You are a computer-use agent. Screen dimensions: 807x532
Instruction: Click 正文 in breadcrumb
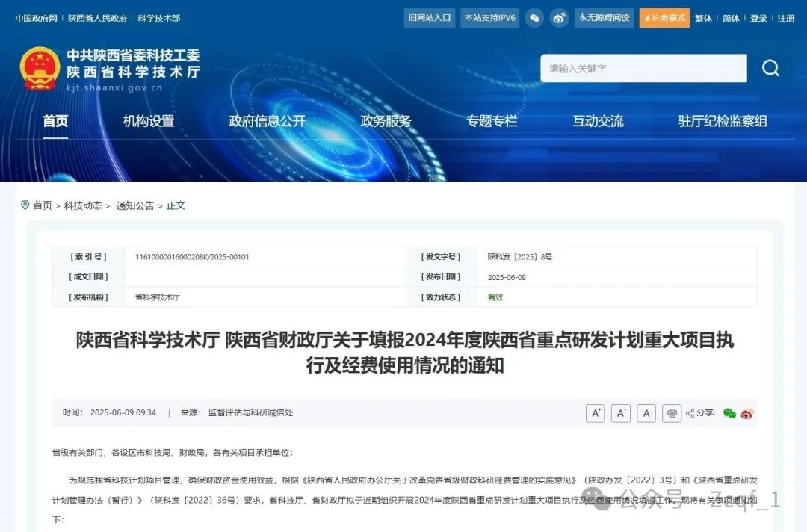[176, 205]
